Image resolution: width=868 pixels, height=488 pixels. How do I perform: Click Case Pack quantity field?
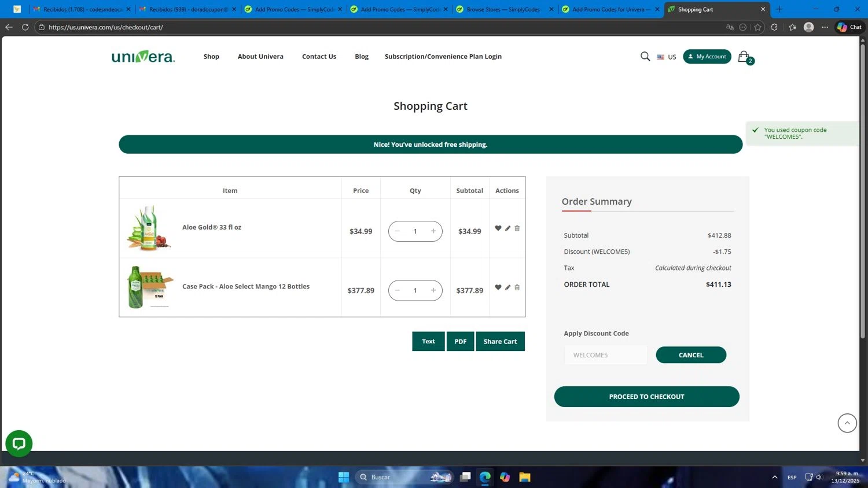click(x=415, y=290)
